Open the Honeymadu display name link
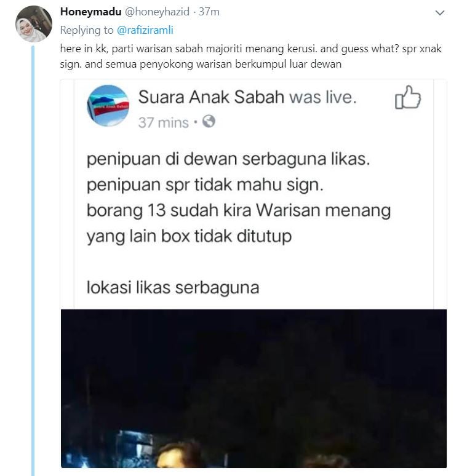 click(91, 12)
